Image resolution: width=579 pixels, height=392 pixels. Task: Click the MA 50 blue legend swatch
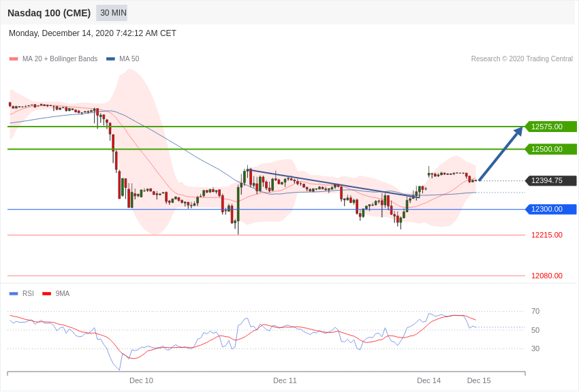[110, 59]
